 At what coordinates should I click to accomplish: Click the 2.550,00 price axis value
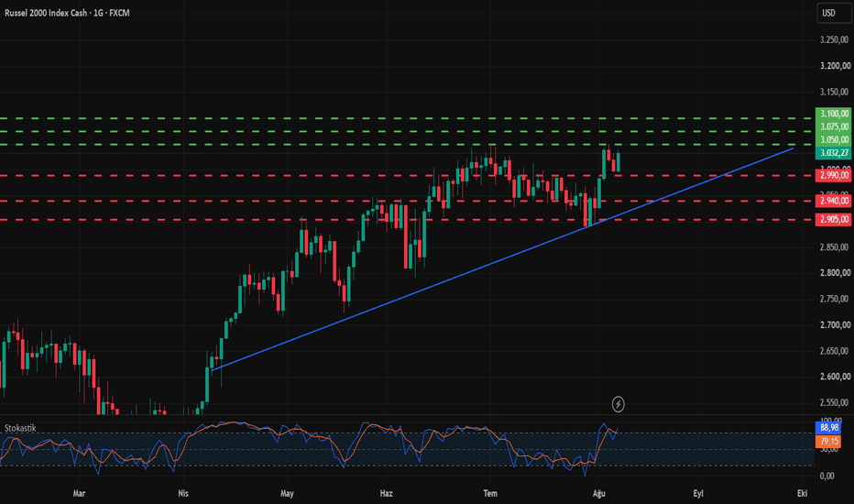click(835, 402)
